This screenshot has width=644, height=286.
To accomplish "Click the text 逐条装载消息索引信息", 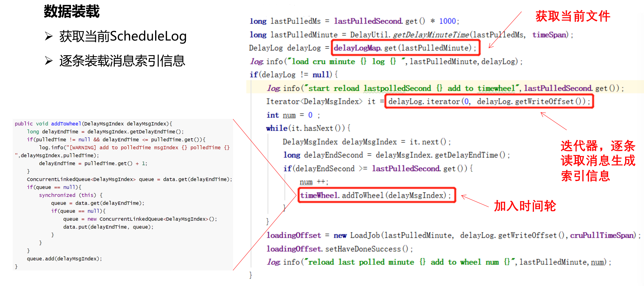I will (x=122, y=61).
